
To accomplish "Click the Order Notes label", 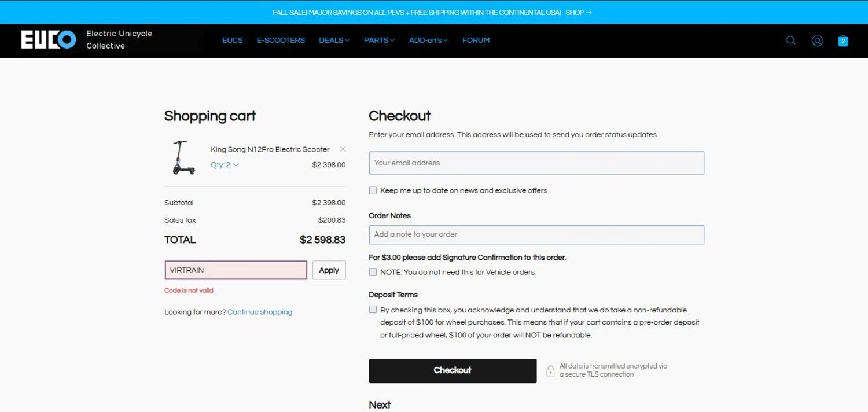I will tap(389, 215).
